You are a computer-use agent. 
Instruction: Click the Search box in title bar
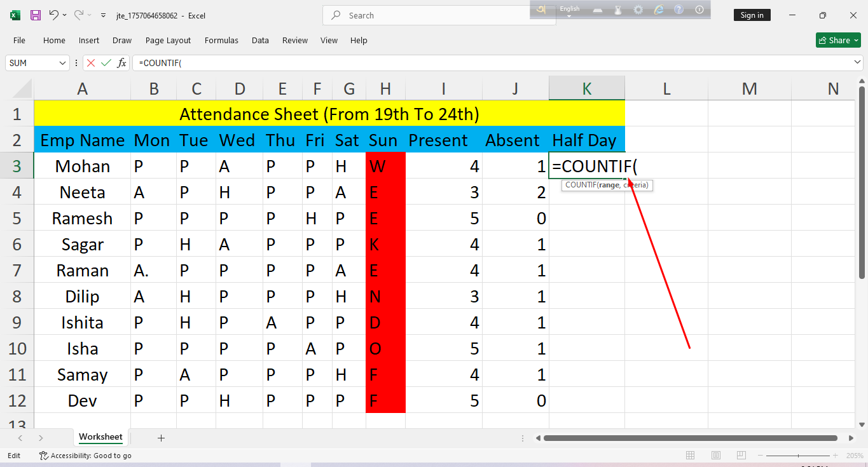click(x=439, y=15)
